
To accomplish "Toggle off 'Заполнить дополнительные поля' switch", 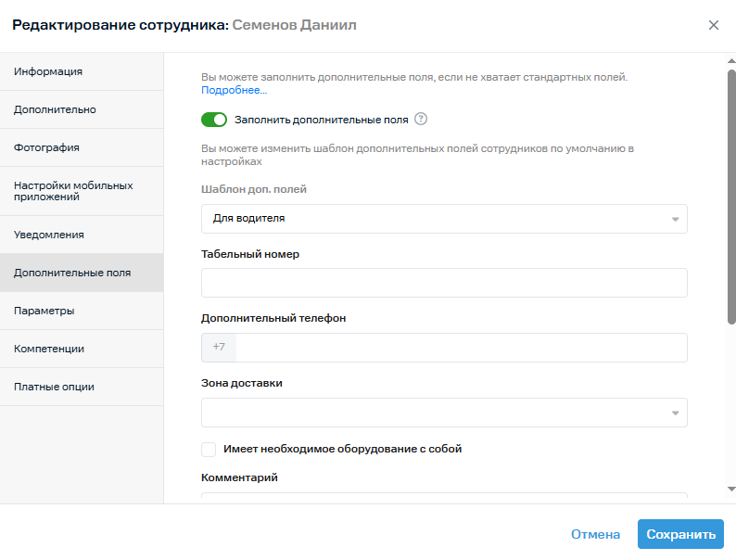I will (214, 120).
